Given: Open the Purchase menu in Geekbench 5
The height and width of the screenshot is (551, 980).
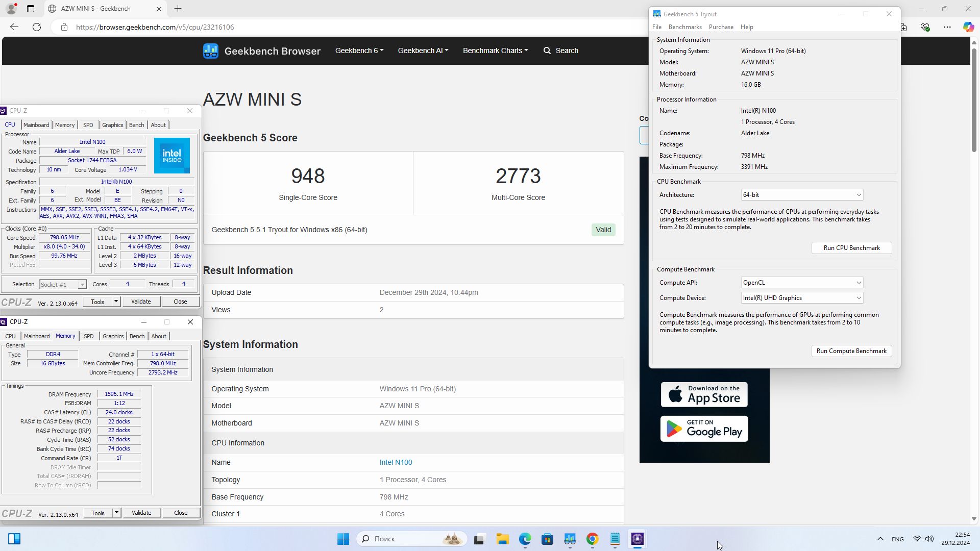Looking at the screenshot, I should click(721, 27).
